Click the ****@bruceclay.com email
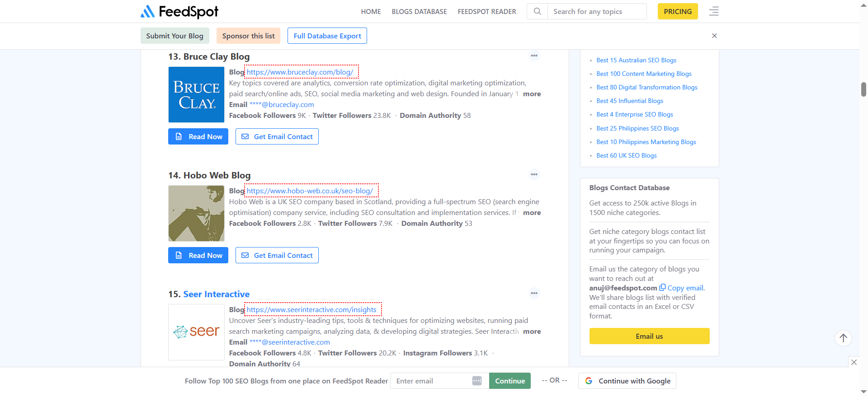Screen dimensions: 868x397 pyautogui.click(x=282, y=105)
